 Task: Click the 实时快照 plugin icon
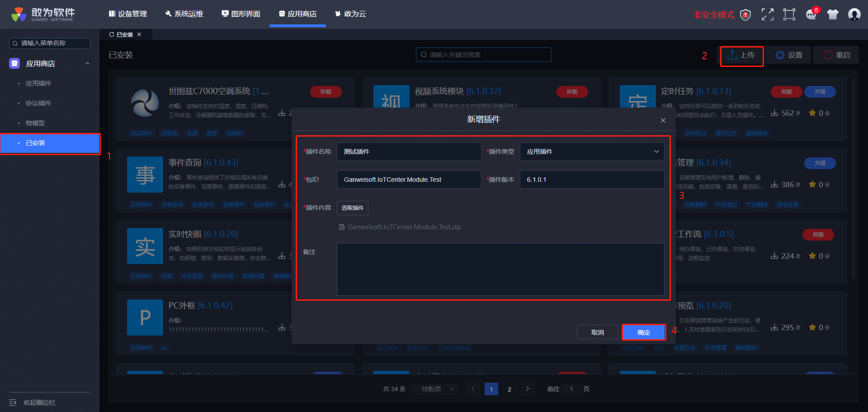(145, 246)
